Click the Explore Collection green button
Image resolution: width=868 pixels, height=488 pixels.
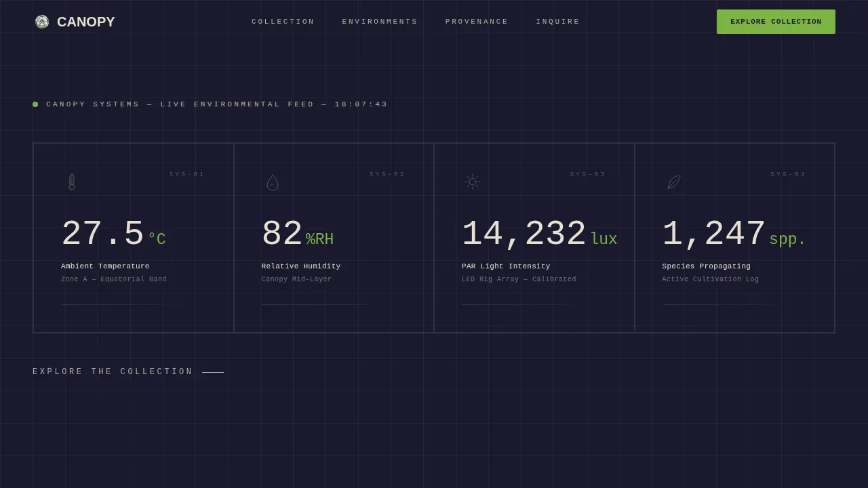pos(776,22)
